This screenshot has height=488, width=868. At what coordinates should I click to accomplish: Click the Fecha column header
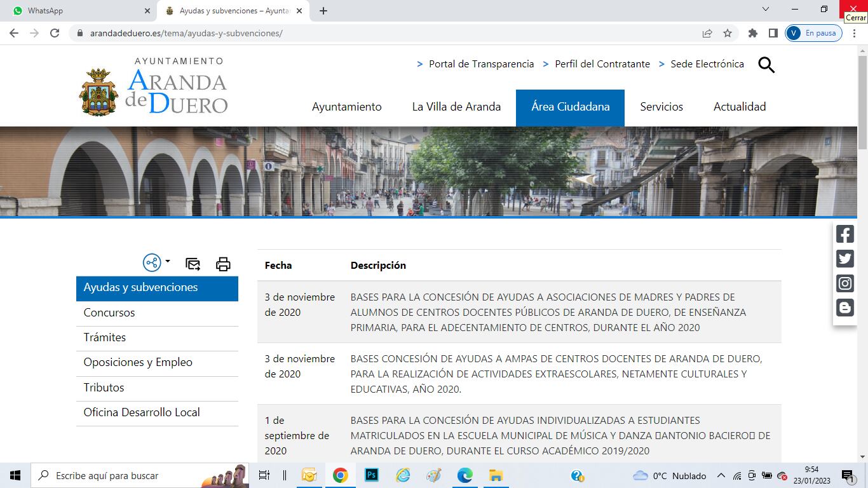pyautogui.click(x=278, y=265)
